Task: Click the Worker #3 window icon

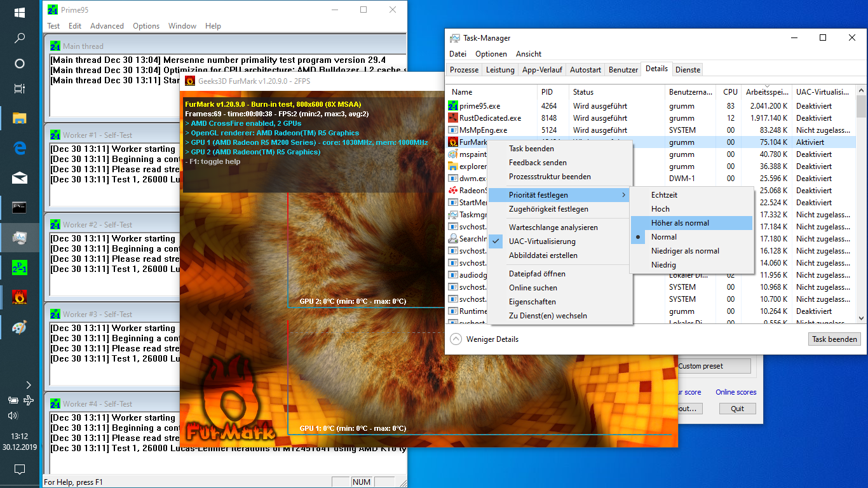Action: (55, 315)
